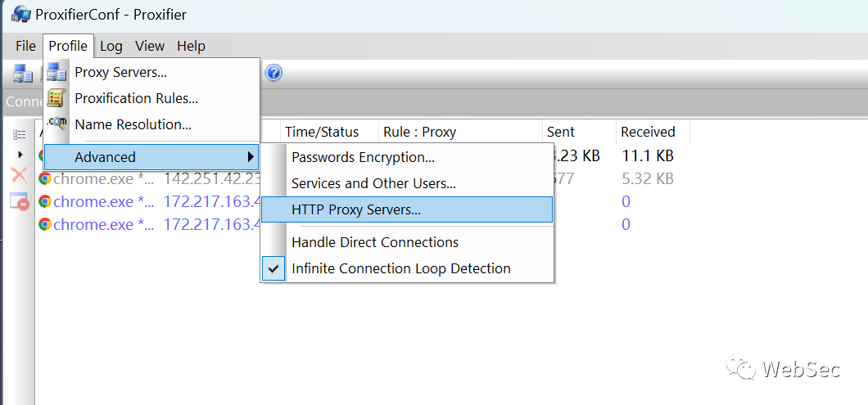The image size is (868, 405).
Task: Click the Name Resolution .com icon
Action: (57, 124)
